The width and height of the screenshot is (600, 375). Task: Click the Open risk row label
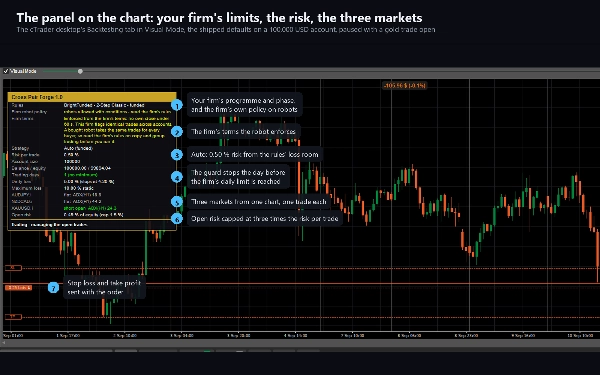point(21,215)
